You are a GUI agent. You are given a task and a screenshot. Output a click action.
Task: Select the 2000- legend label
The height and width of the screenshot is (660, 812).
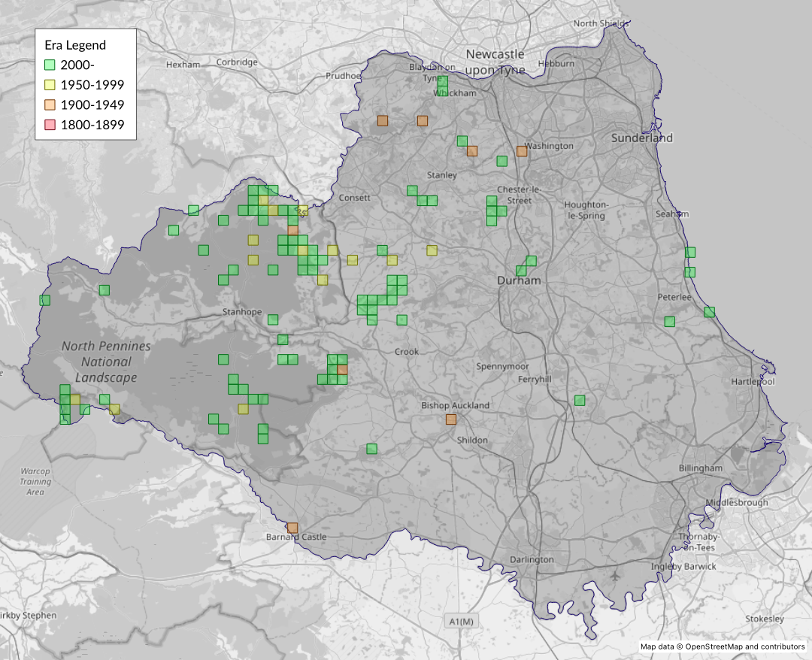click(77, 65)
